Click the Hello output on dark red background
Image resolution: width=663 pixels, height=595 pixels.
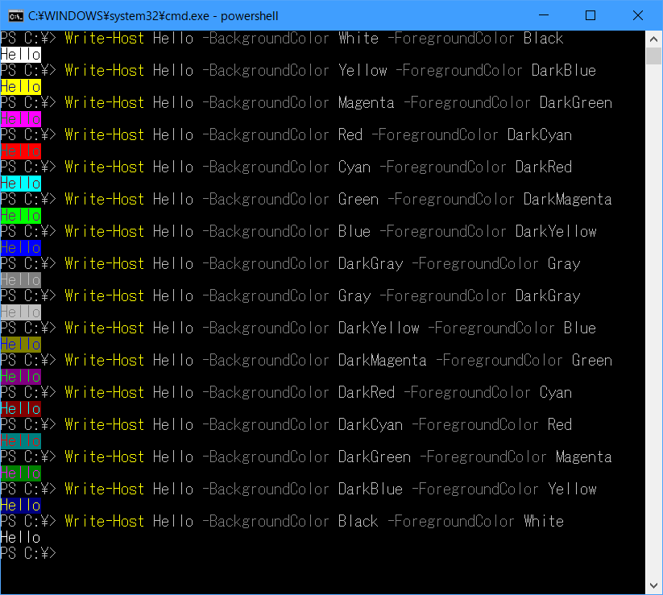tap(21, 409)
